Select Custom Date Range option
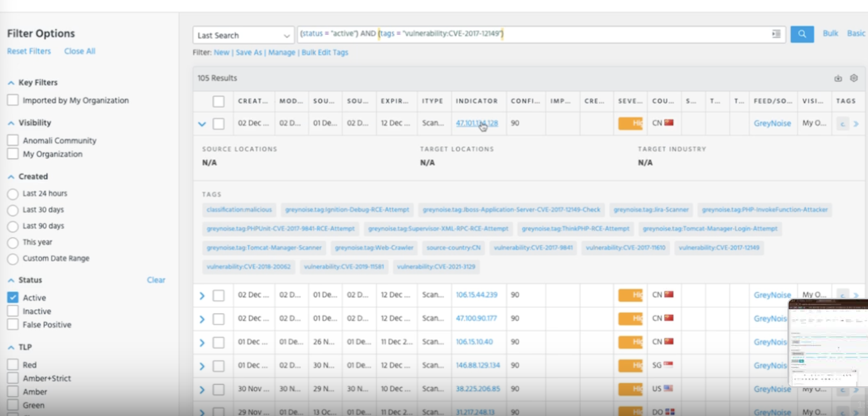The height and width of the screenshot is (416, 868). pyautogui.click(x=13, y=259)
